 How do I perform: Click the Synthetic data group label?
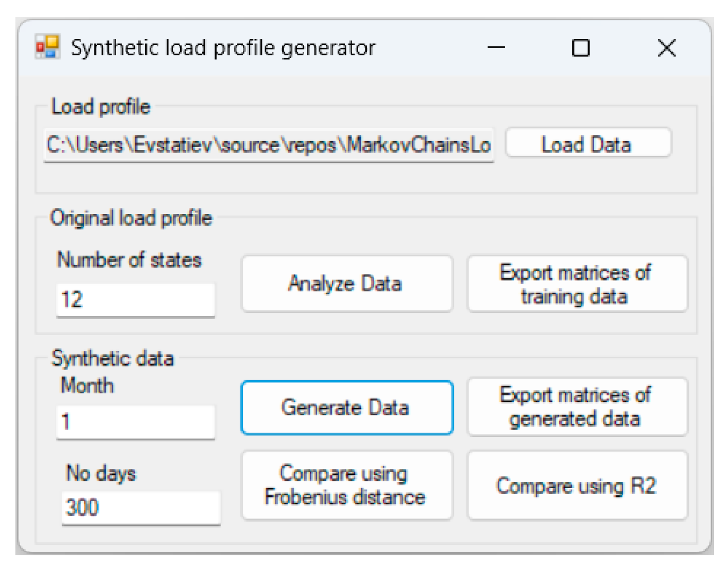113,358
